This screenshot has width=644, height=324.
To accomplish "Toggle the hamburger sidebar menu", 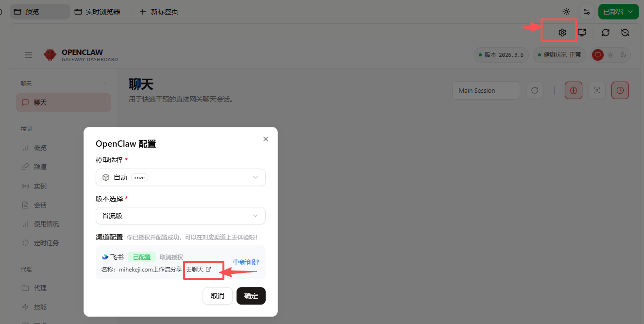I will [x=29, y=55].
